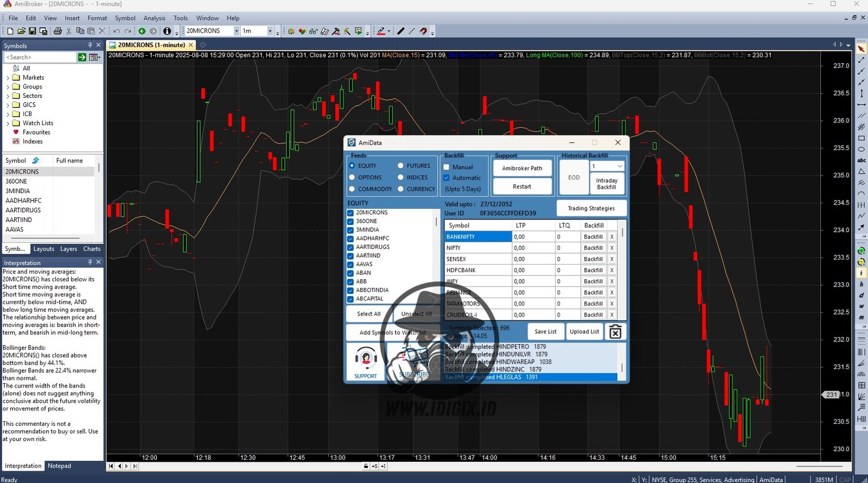
Task: Click the Info (i) toolbar icon
Action: (167, 31)
